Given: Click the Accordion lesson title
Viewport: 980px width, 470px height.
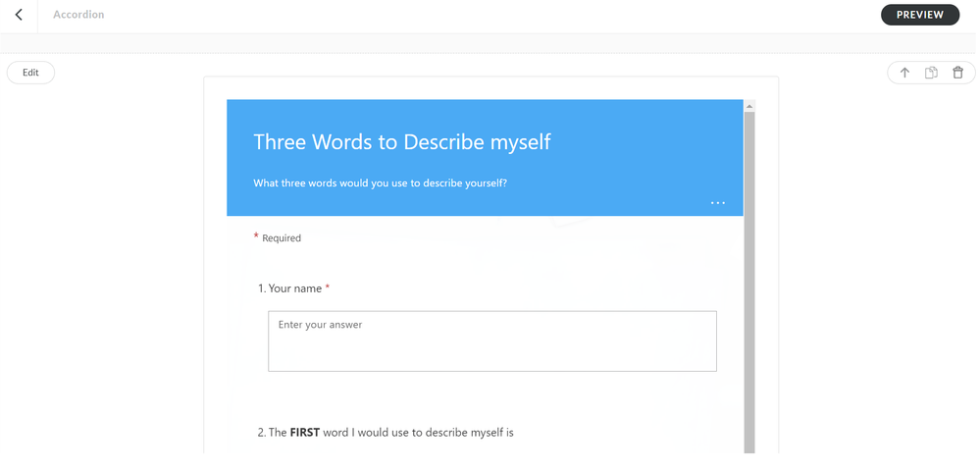Looking at the screenshot, I should pyautogui.click(x=78, y=15).
